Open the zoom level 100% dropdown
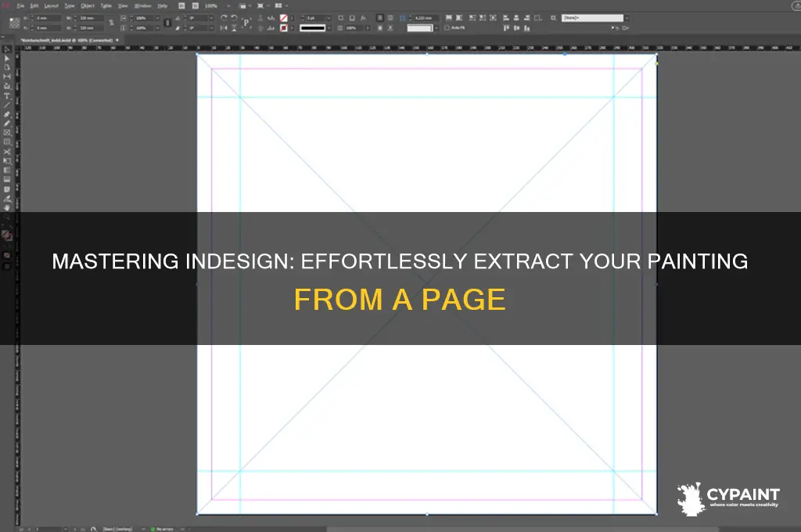The width and height of the screenshot is (801, 532). click(x=228, y=5)
